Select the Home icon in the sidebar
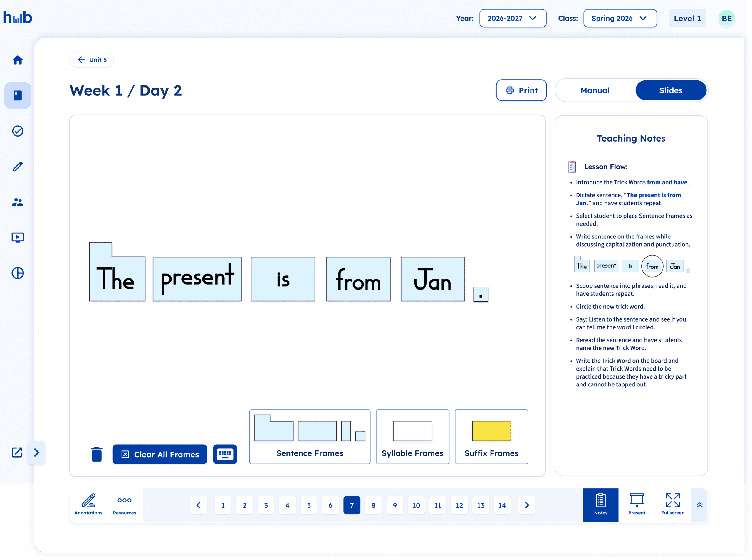The height and width of the screenshot is (560, 752). [x=18, y=60]
